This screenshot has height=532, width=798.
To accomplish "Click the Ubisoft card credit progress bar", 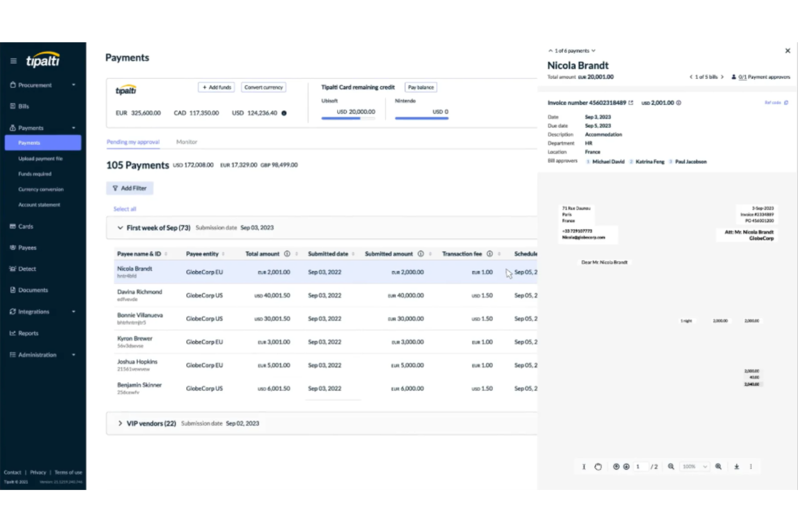I will pos(348,118).
